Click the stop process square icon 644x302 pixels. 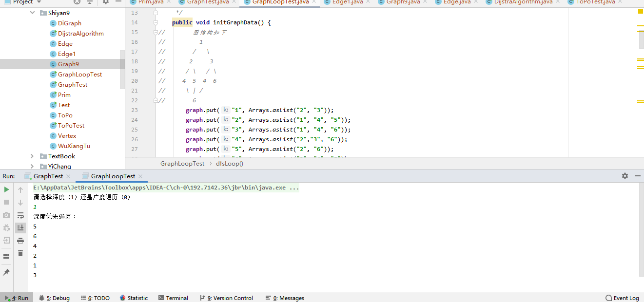[6, 202]
